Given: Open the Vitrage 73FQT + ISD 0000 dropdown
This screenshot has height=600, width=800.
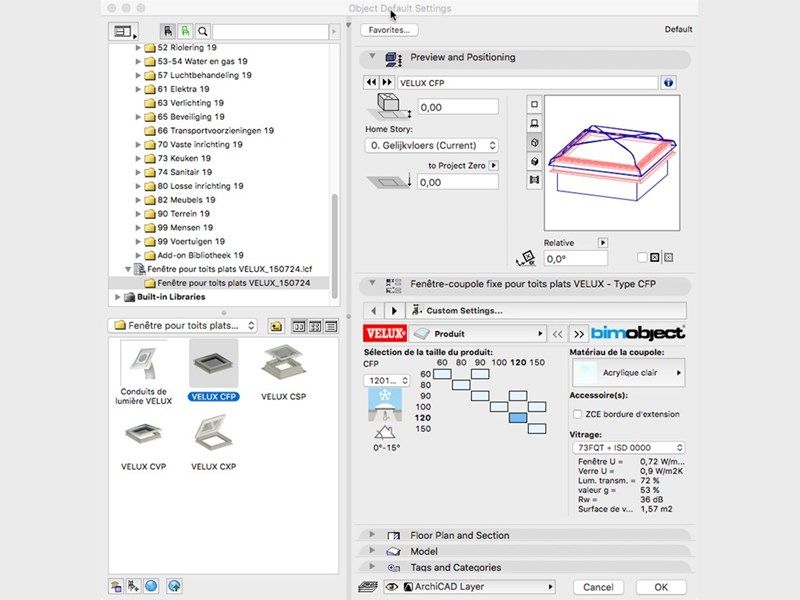Looking at the screenshot, I should (627, 448).
